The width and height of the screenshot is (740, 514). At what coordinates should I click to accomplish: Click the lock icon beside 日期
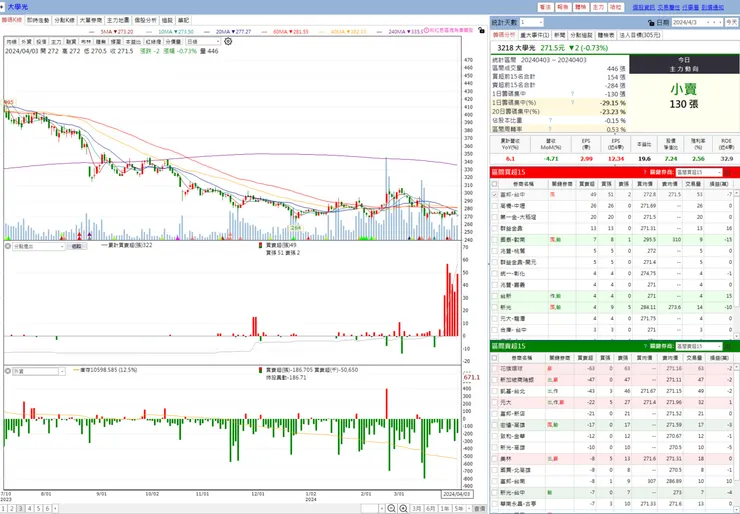[x=651, y=22]
